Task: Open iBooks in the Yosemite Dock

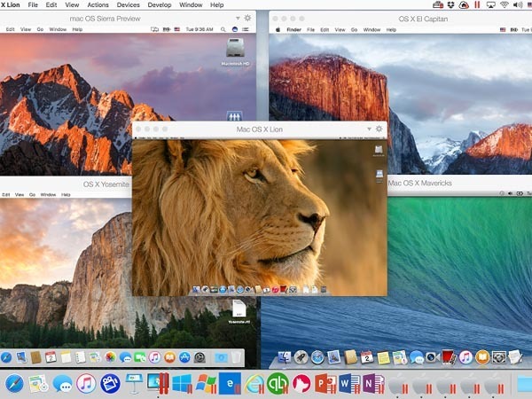Action: click(x=169, y=357)
